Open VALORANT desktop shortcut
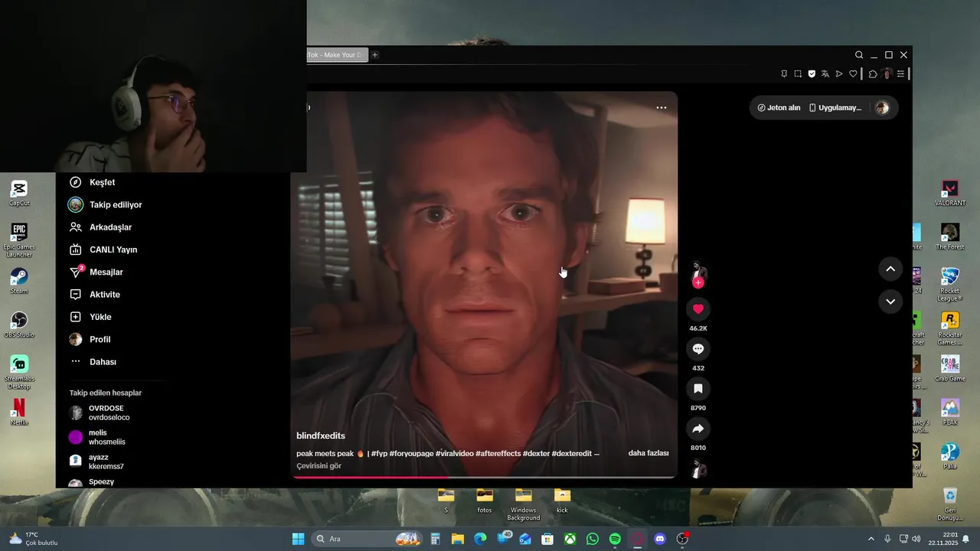The width and height of the screenshot is (980, 551). click(x=950, y=193)
